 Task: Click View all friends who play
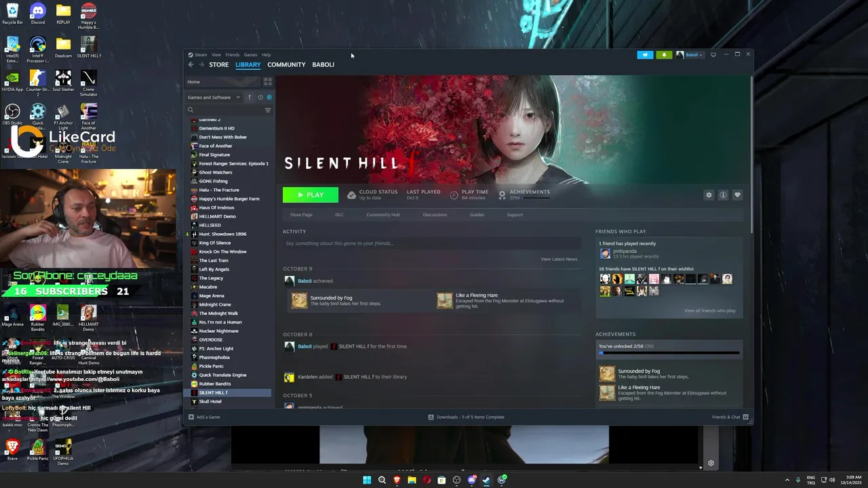(709, 310)
